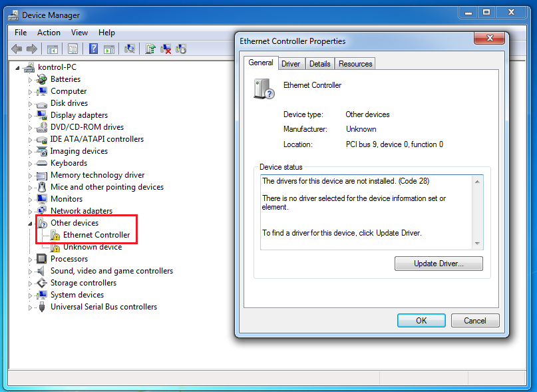Select the Unknown device tree entry

coord(92,247)
